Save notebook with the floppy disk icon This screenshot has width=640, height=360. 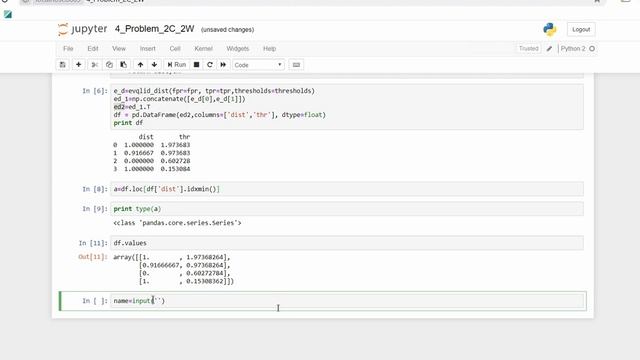pos(62,65)
